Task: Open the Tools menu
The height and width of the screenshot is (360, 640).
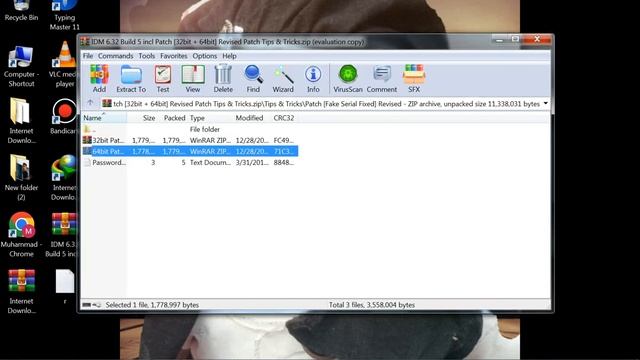Action: (x=147, y=56)
